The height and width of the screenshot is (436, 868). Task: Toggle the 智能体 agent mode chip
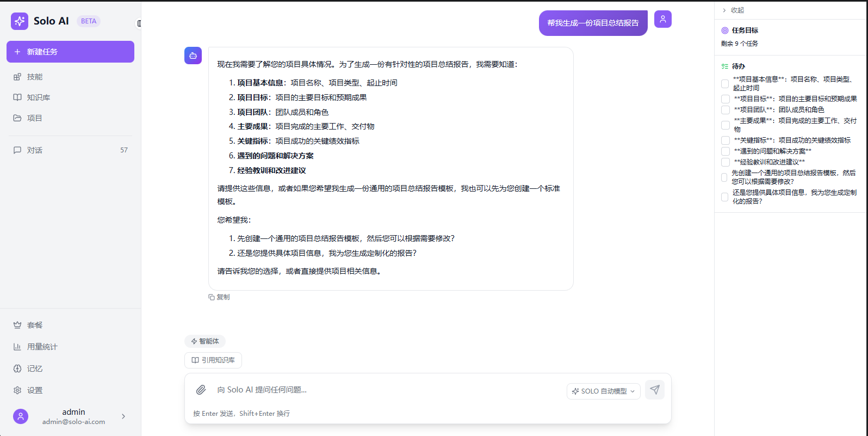pos(205,341)
